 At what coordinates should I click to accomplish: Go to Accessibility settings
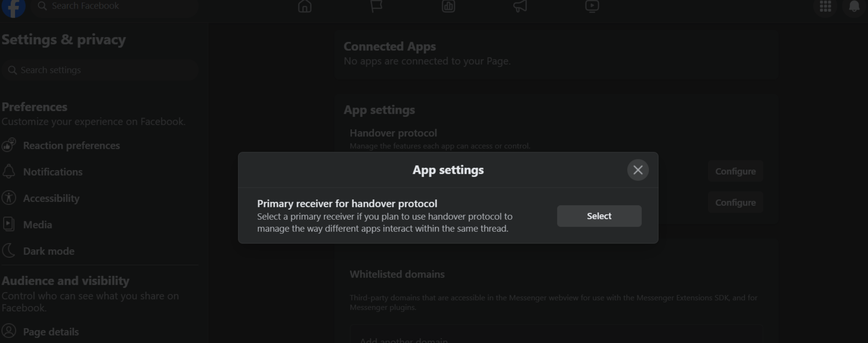(x=51, y=198)
